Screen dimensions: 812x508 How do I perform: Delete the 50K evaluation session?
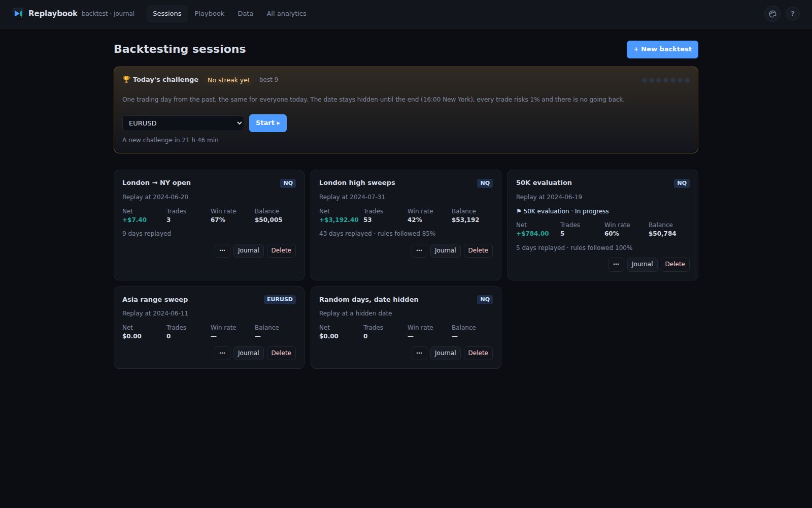[x=675, y=264]
